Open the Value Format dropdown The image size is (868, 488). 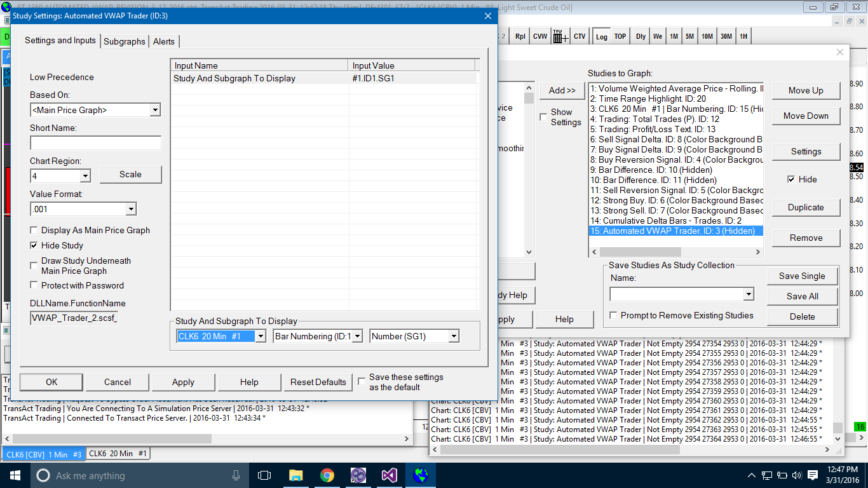[x=131, y=208]
